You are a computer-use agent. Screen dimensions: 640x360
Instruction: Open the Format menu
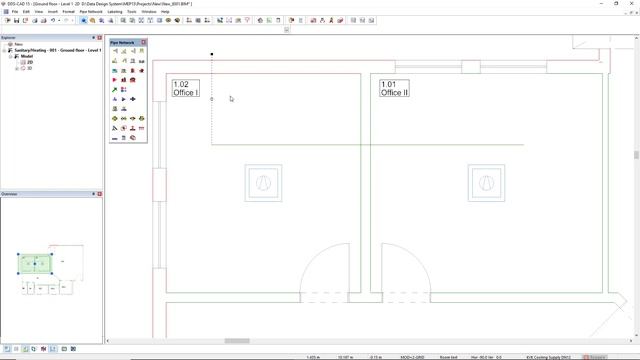coord(69,12)
